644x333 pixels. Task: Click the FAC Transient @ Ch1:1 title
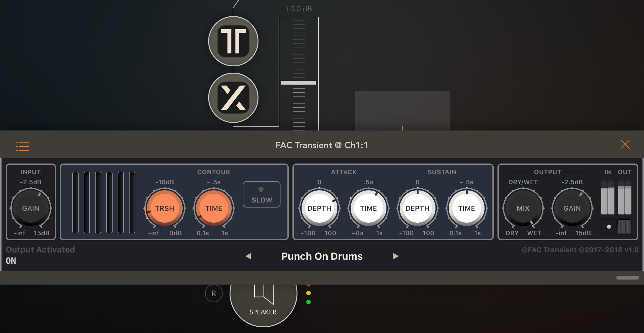click(x=322, y=145)
